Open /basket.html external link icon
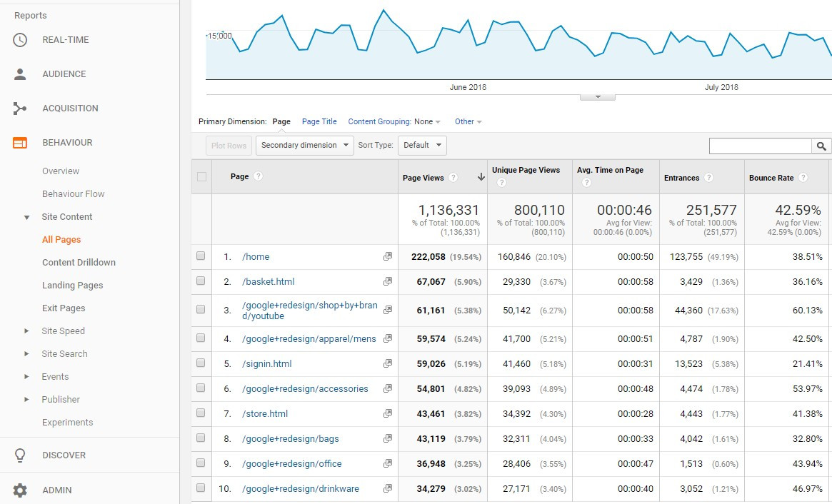 pyautogui.click(x=388, y=281)
